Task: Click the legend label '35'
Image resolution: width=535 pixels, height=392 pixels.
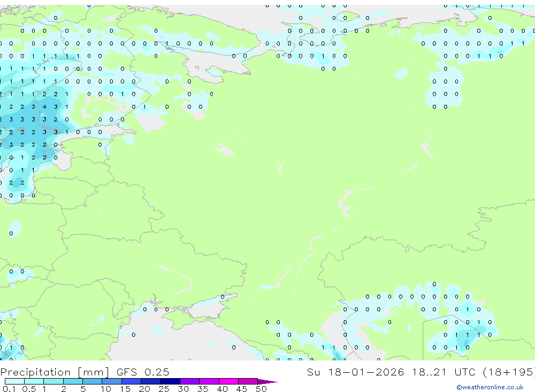Action: click(x=203, y=389)
